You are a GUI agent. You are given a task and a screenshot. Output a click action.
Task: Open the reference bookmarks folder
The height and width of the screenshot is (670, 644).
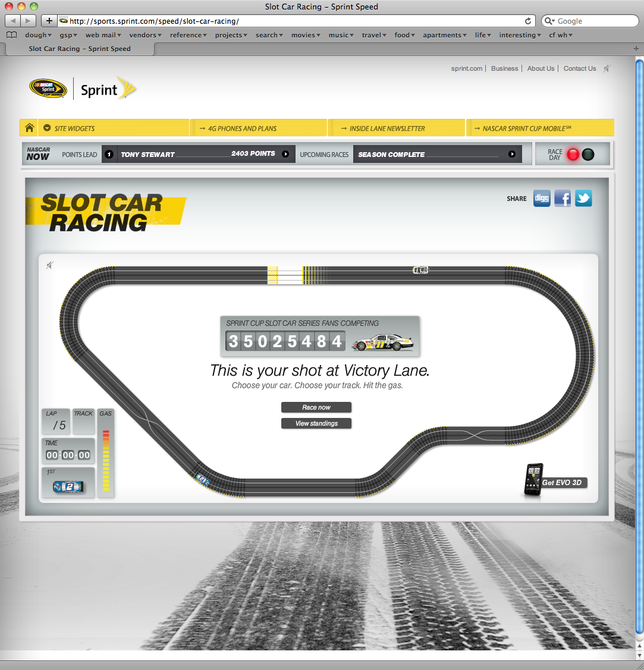pos(188,35)
